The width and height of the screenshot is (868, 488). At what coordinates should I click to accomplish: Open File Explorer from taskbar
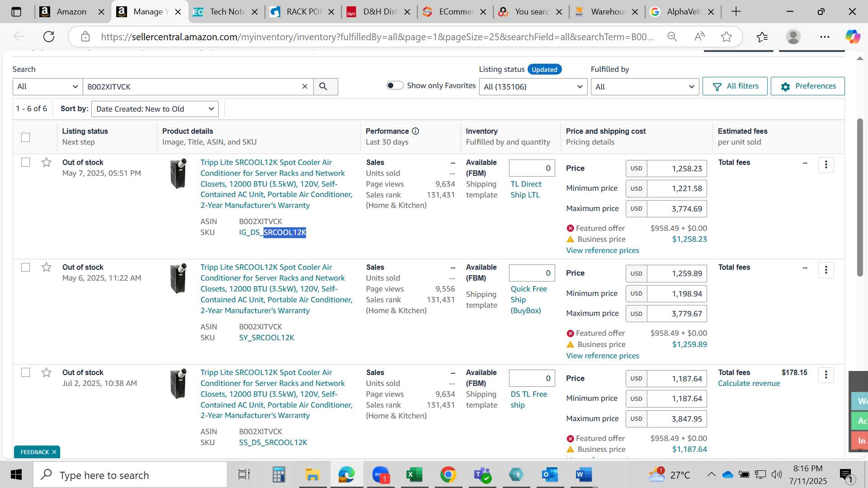[312, 474]
